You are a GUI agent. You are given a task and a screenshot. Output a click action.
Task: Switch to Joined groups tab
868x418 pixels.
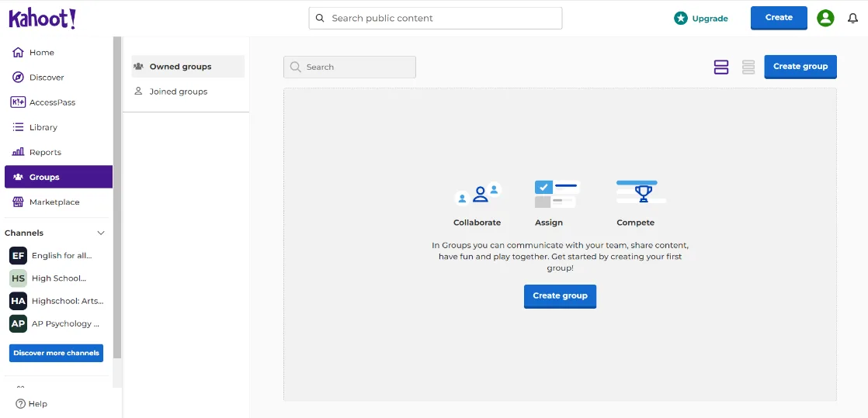[x=188, y=92]
